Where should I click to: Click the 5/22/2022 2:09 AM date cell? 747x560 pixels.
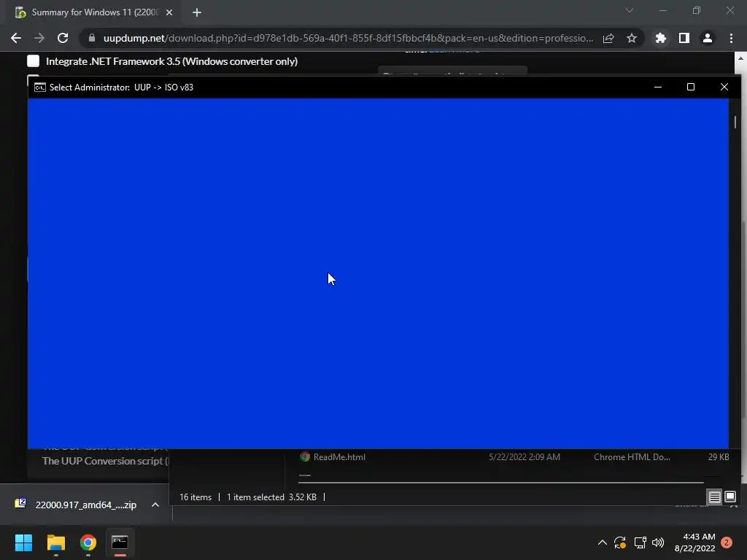point(524,457)
